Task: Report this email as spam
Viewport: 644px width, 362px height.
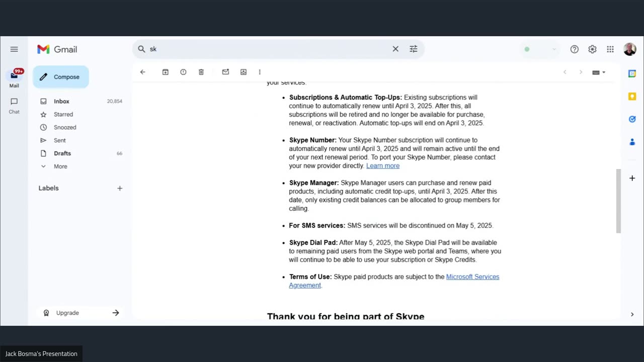Action: click(183, 72)
